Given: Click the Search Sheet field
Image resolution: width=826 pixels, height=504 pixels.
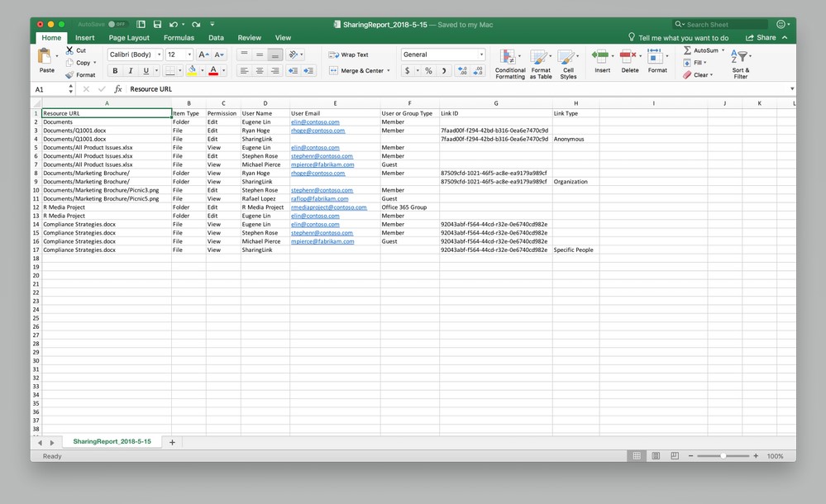Looking at the screenshot, I should 720,24.
